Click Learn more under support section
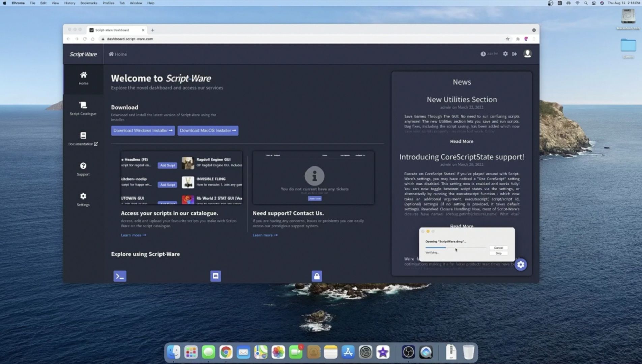This screenshot has height=364, width=642. pyautogui.click(x=265, y=235)
